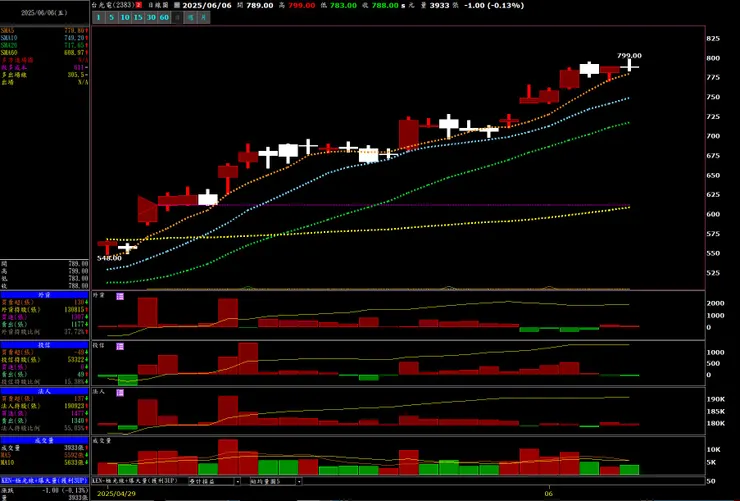Click the low price 783.00 in header
This screenshot has height=501, width=740.
point(343,5)
